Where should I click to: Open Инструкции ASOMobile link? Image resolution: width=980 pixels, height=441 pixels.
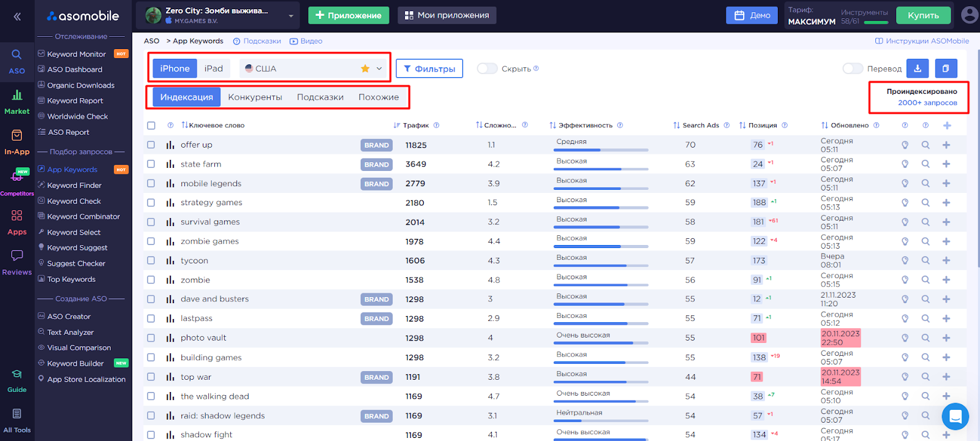tap(922, 41)
